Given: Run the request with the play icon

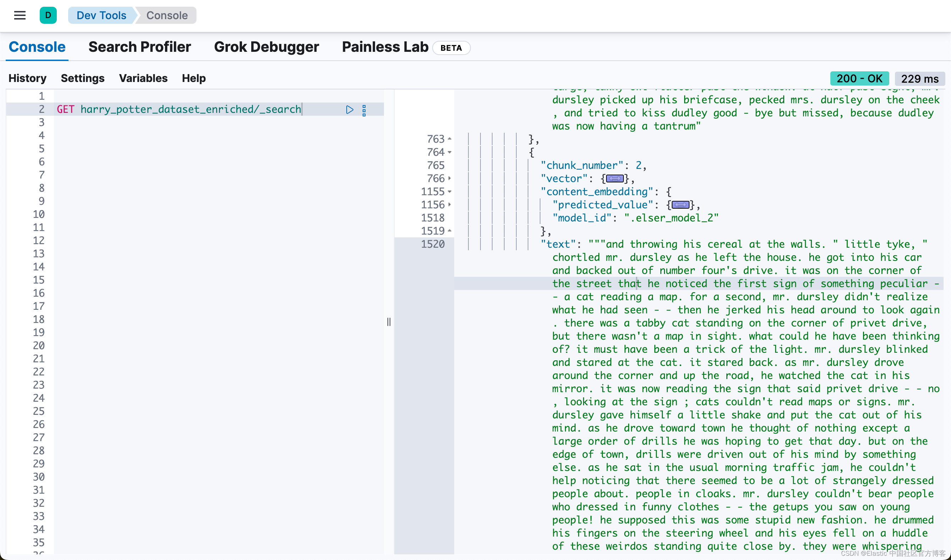Looking at the screenshot, I should [350, 110].
